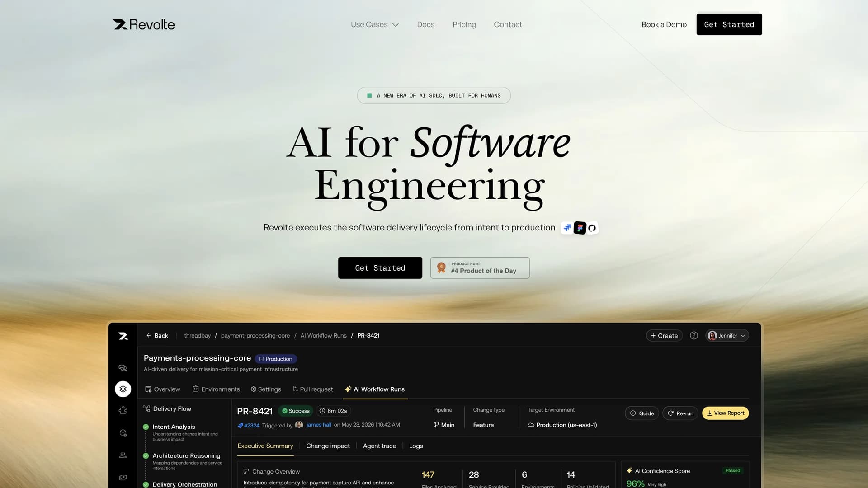Click the green square in the announcement pill
868x488 pixels.
[x=369, y=95]
